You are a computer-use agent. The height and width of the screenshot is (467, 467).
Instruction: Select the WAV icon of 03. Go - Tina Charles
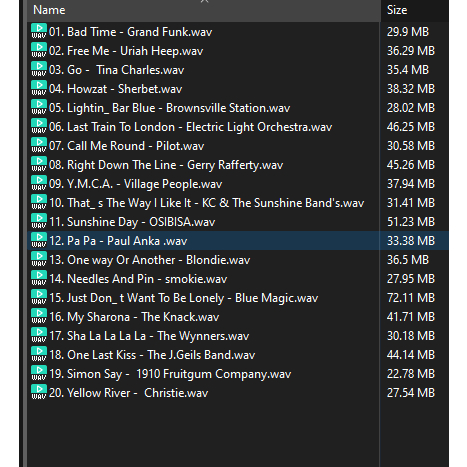click(x=39, y=69)
